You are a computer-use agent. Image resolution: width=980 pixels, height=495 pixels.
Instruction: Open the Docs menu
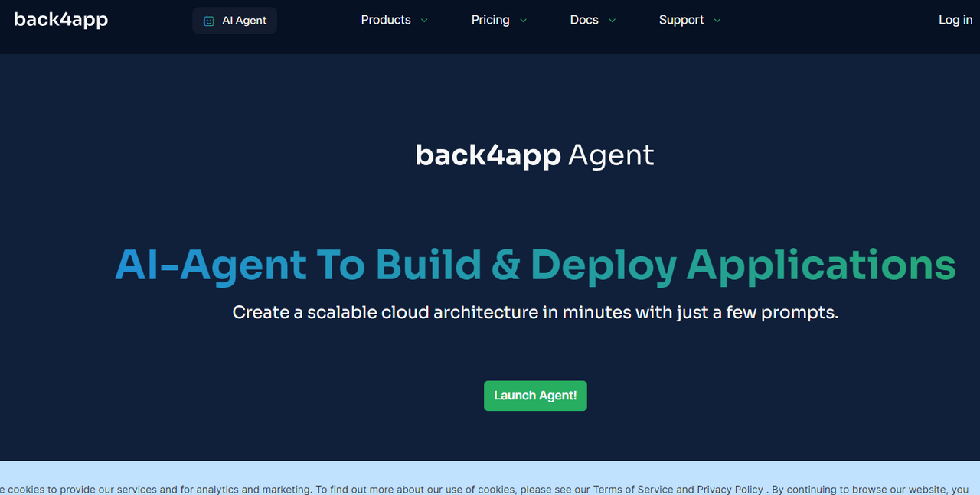click(584, 20)
